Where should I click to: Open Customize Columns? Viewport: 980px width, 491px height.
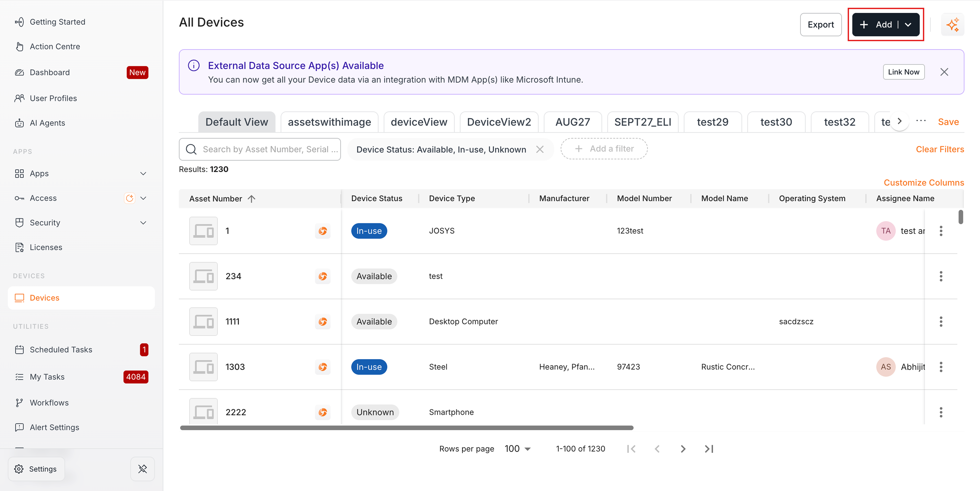pos(924,183)
